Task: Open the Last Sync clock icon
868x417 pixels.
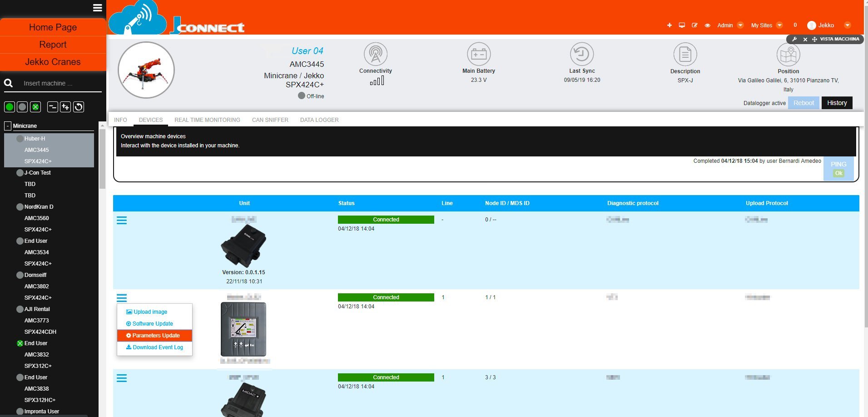Action: pos(582,54)
